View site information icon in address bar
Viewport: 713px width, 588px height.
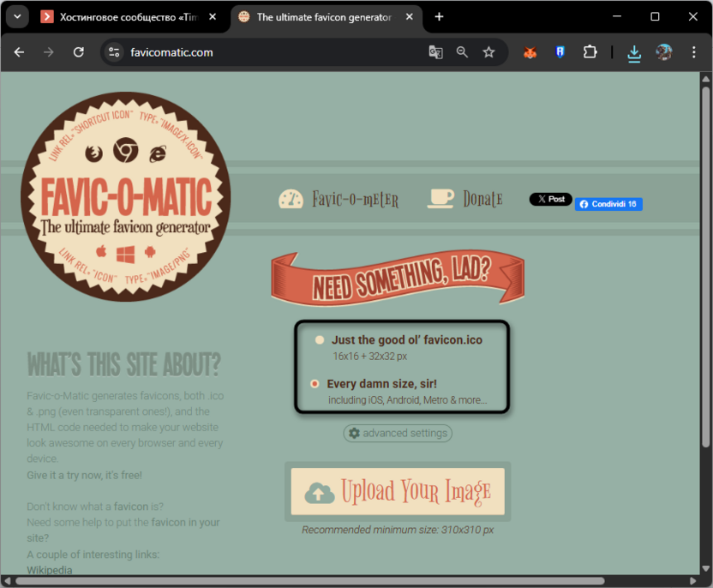pyautogui.click(x=114, y=52)
